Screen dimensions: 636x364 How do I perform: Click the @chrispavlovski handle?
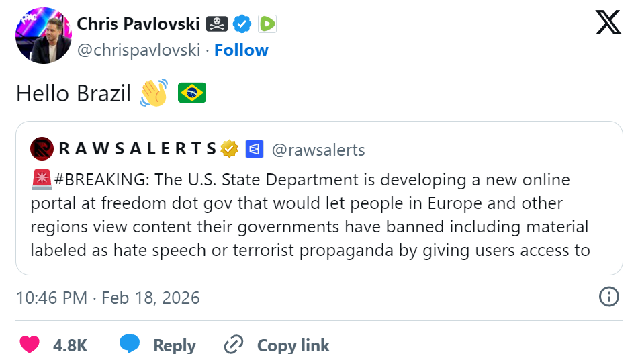pos(139,50)
